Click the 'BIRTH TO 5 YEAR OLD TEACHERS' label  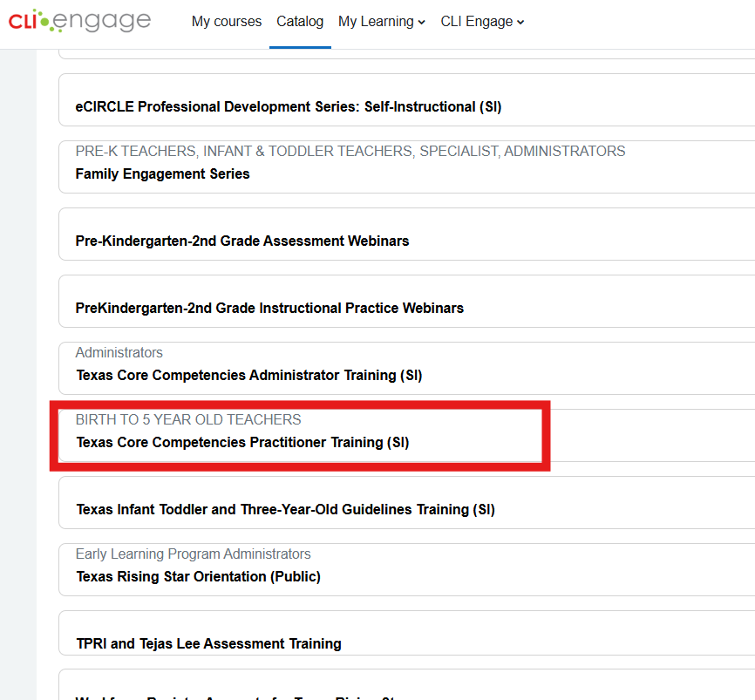click(x=188, y=420)
